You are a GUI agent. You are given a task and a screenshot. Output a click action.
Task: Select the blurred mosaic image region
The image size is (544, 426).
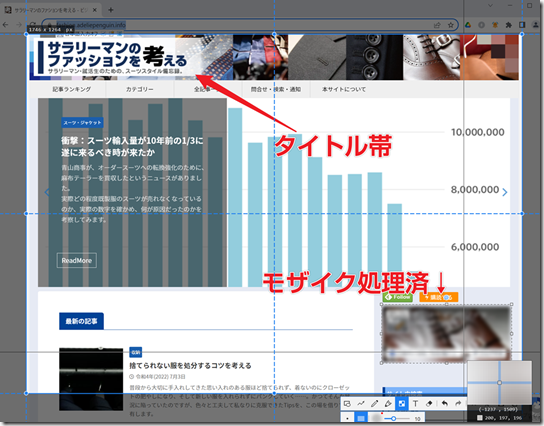tap(447, 334)
